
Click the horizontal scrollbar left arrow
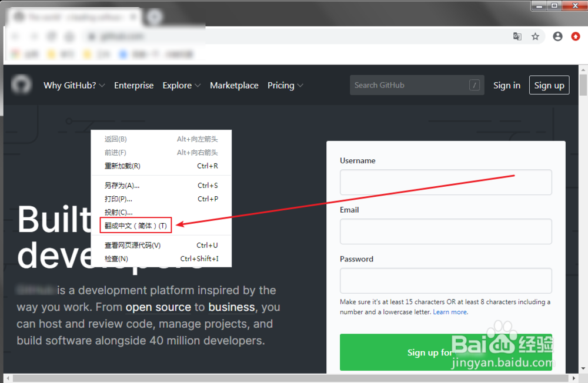(x=8, y=378)
